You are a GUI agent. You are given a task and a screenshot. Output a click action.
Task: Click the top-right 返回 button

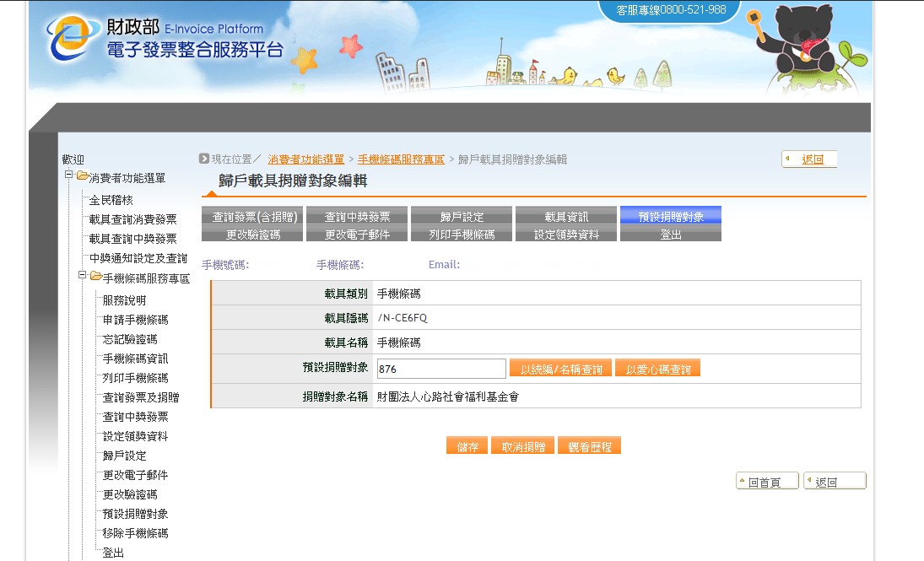point(809,159)
